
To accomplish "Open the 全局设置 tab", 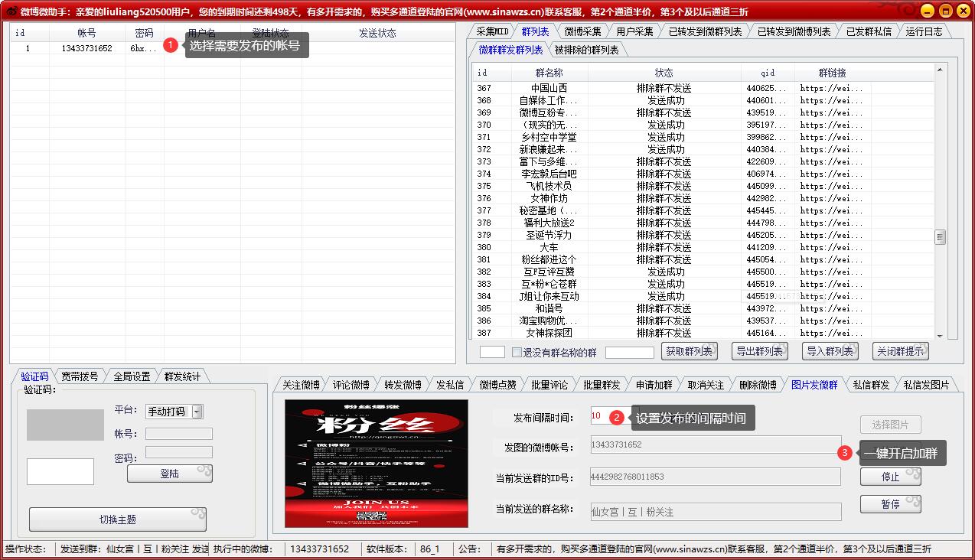I will [x=132, y=376].
